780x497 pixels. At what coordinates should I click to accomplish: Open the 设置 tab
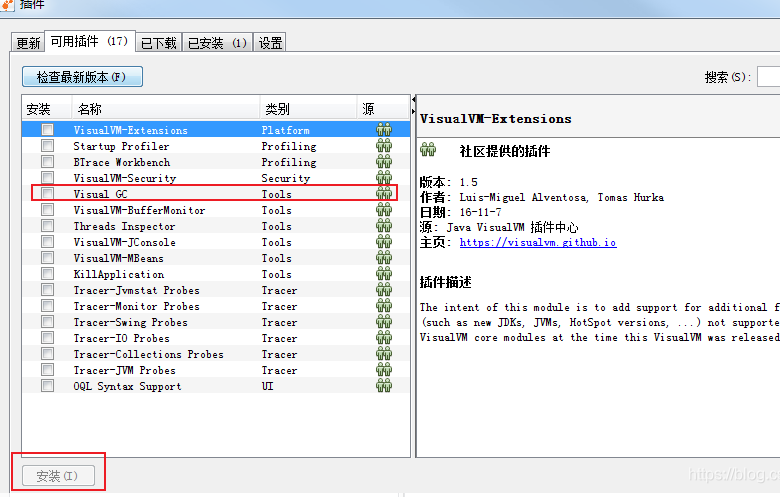coord(270,43)
